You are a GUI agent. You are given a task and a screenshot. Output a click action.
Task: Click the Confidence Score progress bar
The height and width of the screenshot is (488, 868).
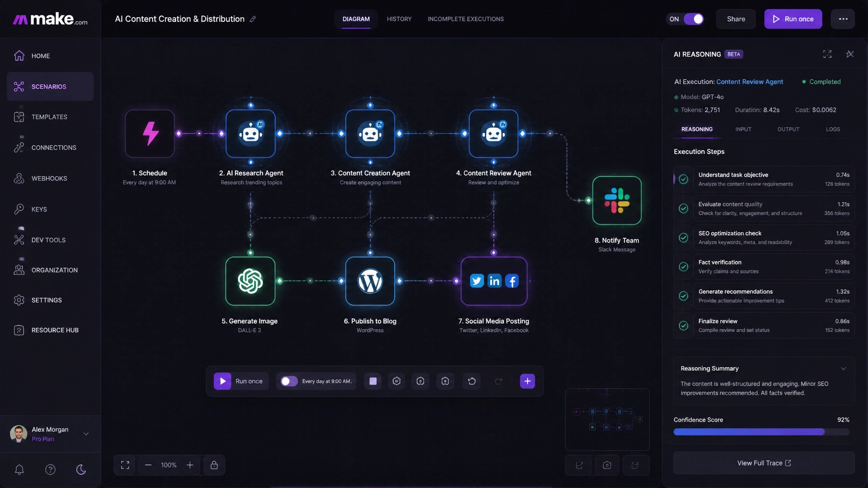[x=761, y=432]
